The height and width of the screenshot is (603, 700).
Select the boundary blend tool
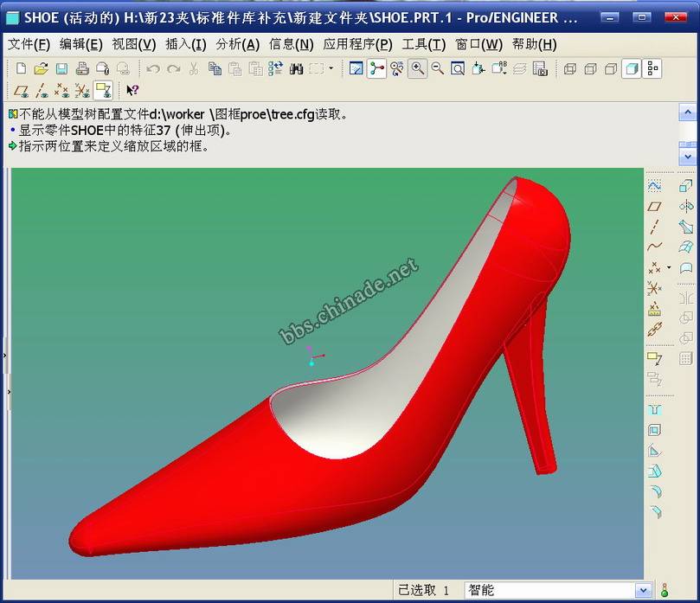click(685, 247)
